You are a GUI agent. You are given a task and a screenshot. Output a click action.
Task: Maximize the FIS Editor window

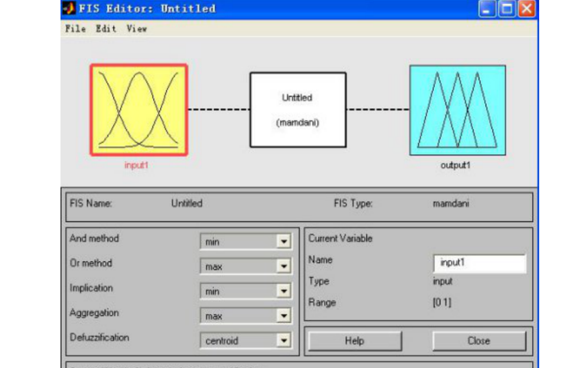[x=507, y=9]
